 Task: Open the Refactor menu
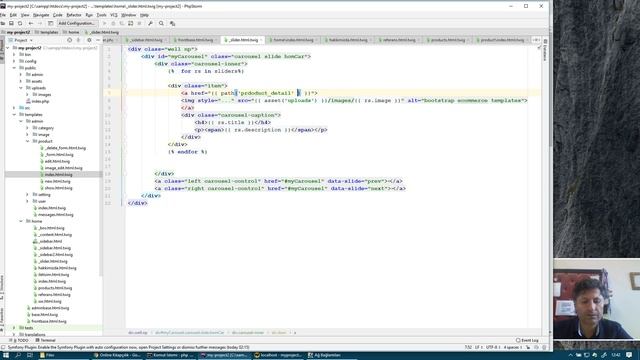[x=74, y=15]
